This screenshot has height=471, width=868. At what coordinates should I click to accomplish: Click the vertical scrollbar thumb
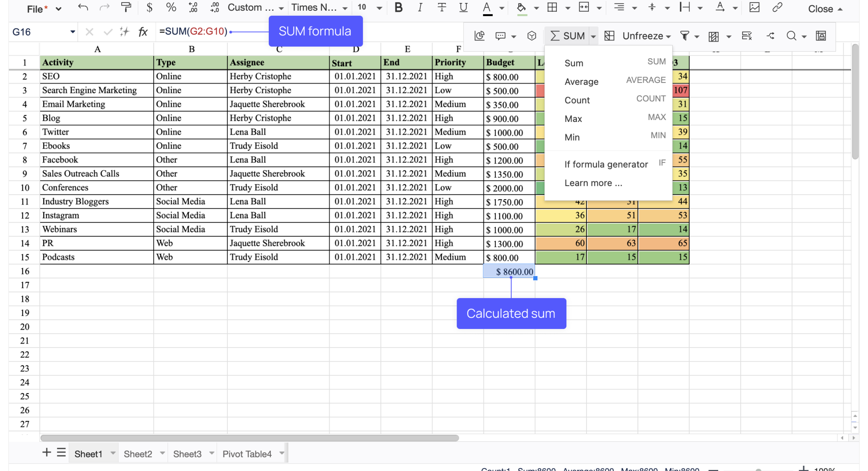click(856, 102)
